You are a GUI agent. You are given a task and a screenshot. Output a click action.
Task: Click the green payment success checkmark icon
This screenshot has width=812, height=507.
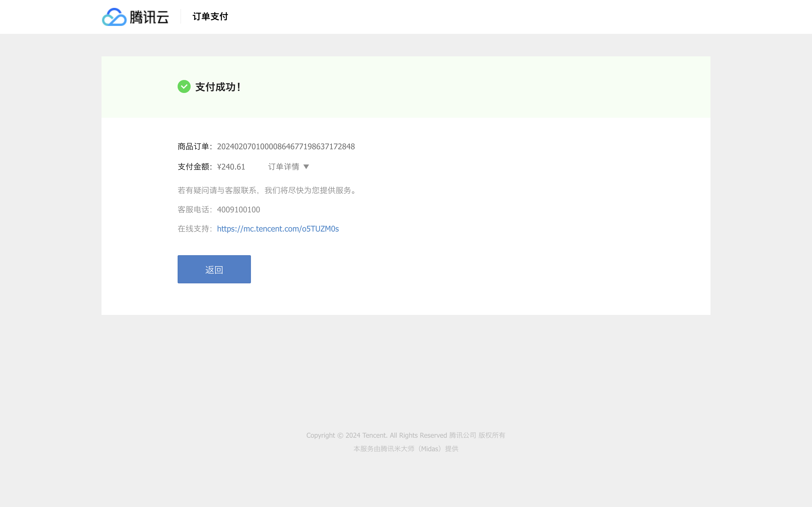pos(184,86)
